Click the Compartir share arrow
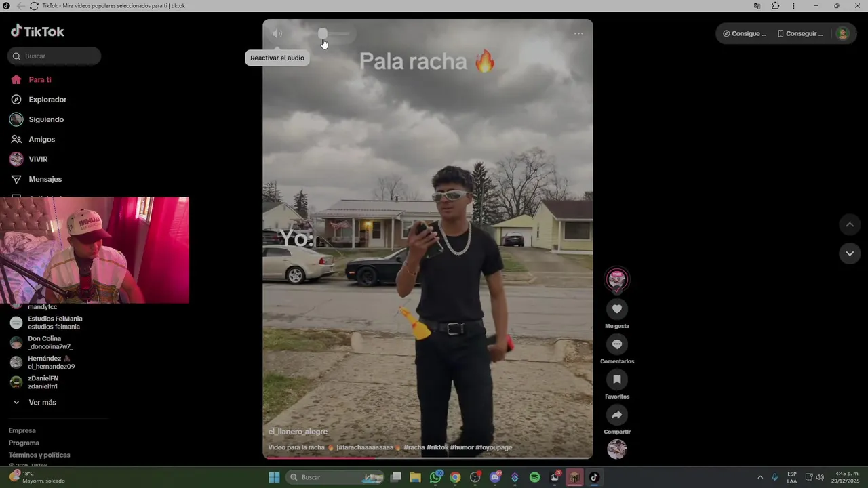This screenshot has width=868, height=488. (617, 415)
